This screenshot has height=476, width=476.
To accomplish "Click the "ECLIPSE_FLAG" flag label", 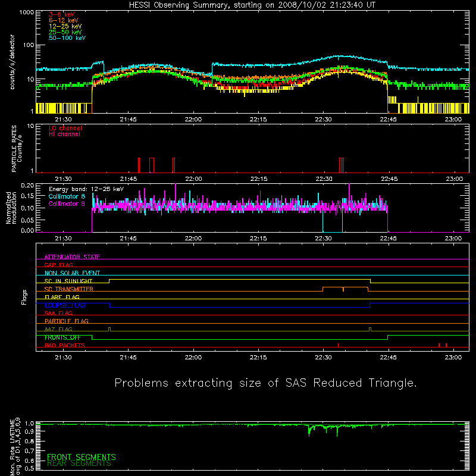I will tap(65, 305).
